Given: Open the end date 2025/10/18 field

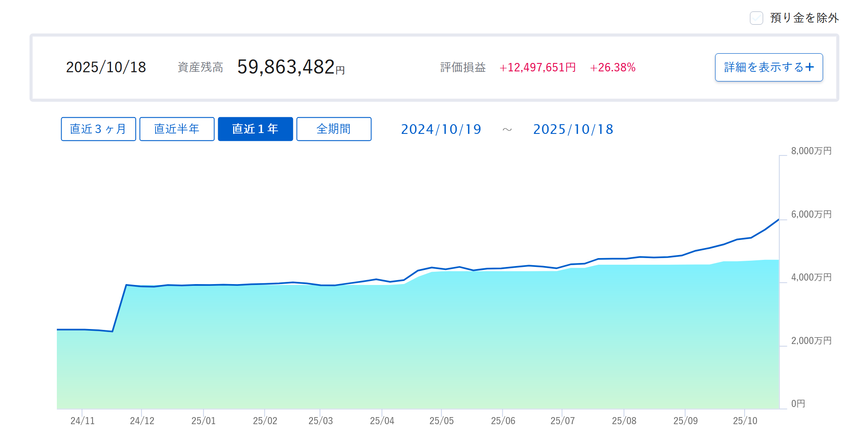Looking at the screenshot, I should (573, 129).
